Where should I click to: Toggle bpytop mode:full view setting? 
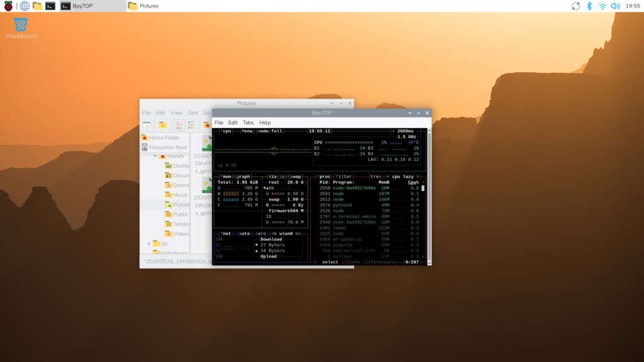click(270, 131)
